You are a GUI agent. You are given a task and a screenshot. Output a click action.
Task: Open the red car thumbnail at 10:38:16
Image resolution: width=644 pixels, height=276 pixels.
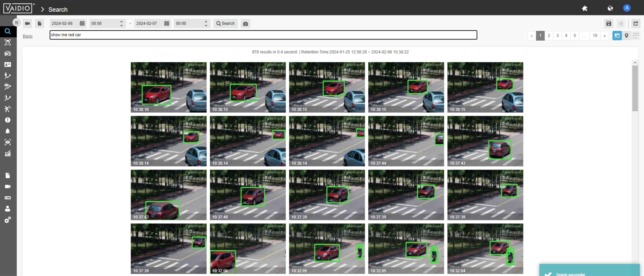point(169,87)
